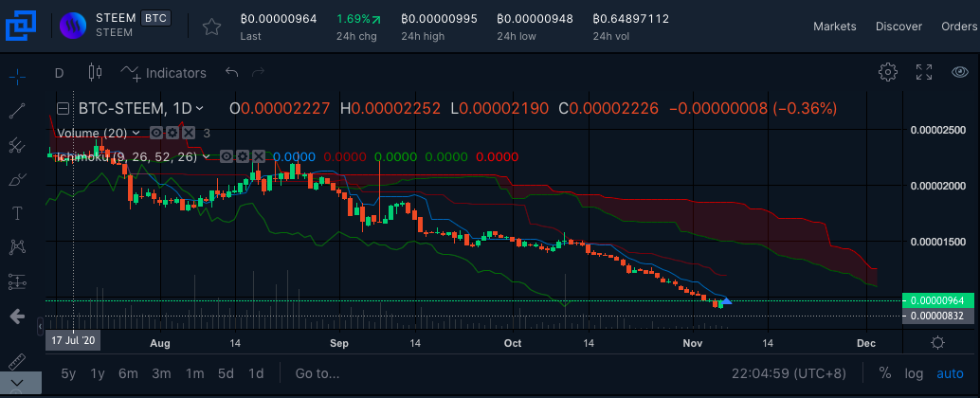Expand the Ichimoku indicator menu

[205, 156]
